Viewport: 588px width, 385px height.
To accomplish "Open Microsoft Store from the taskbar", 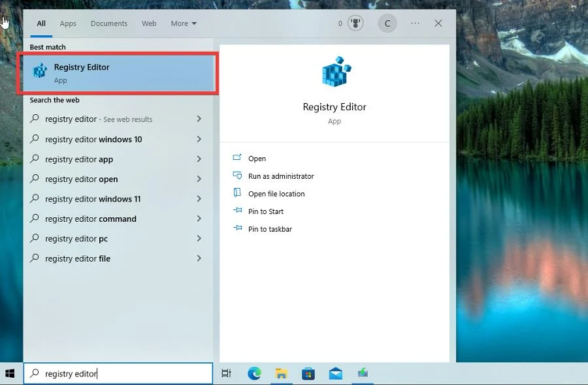I will click(x=308, y=373).
